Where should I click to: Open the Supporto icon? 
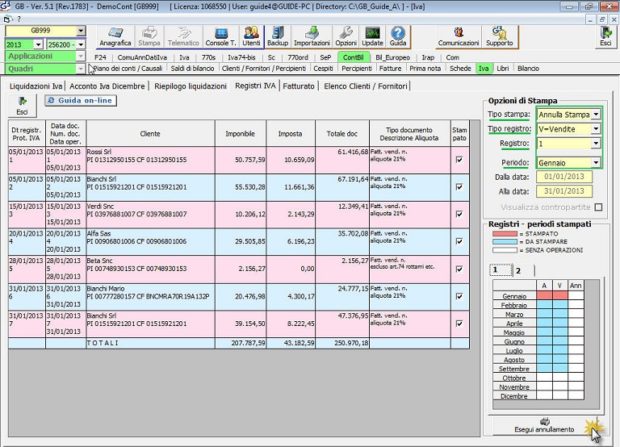point(499,37)
